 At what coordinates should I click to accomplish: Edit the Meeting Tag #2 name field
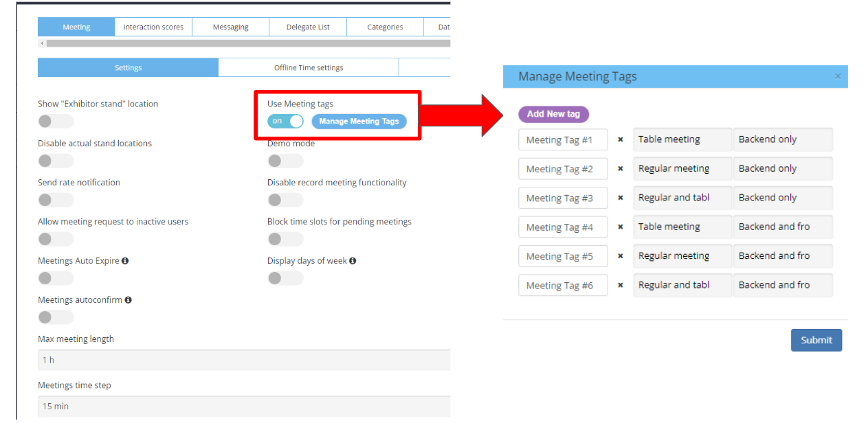(563, 169)
